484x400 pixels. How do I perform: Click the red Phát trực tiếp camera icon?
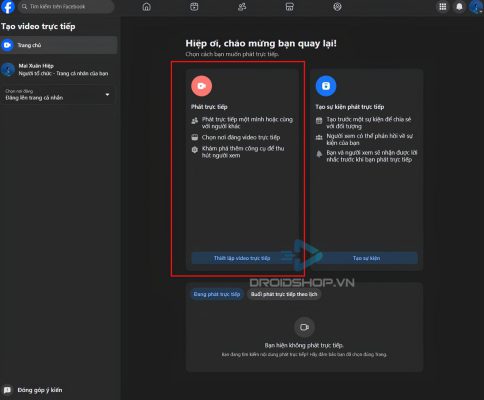201,86
